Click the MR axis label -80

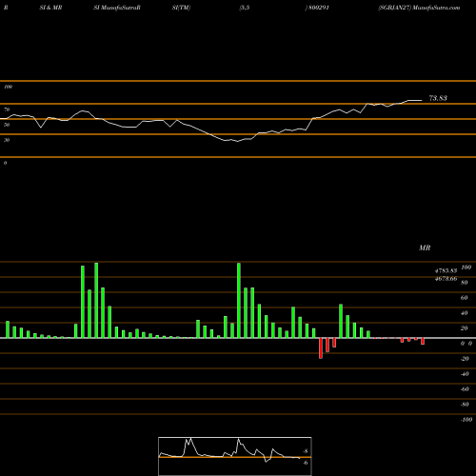pyautogui.click(x=465, y=405)
